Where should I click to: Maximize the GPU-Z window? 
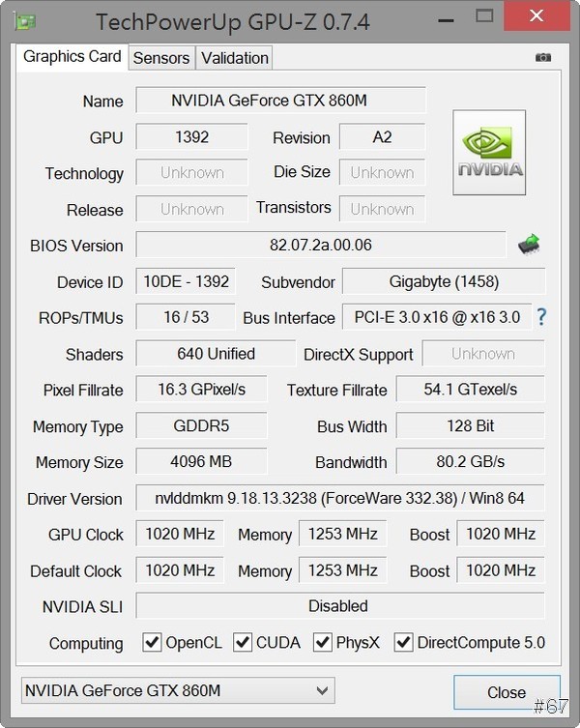pyautogui.click(x=484, y=16)
